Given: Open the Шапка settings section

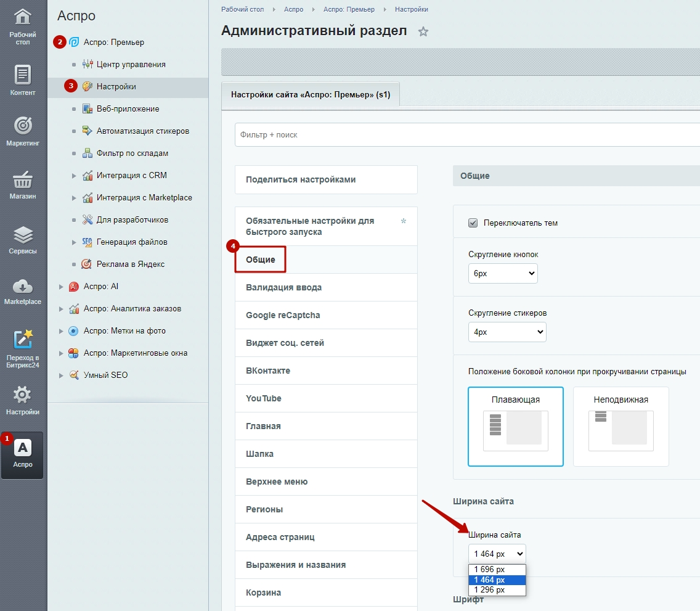Looking at the screenshot, I should [x=327, y=454].
